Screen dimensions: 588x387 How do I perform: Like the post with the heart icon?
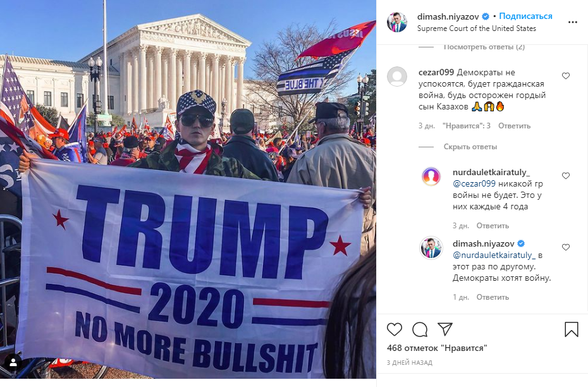[394, 329]
